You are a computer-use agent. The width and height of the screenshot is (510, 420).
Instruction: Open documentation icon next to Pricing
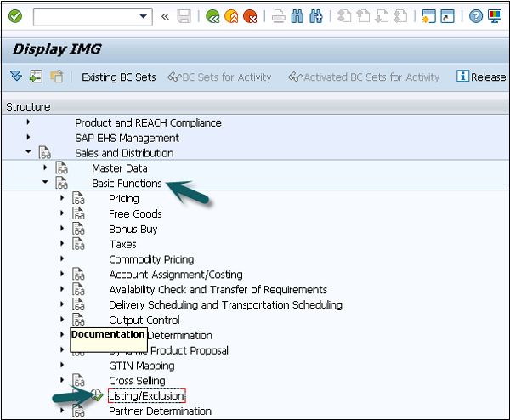coord(79,199)
